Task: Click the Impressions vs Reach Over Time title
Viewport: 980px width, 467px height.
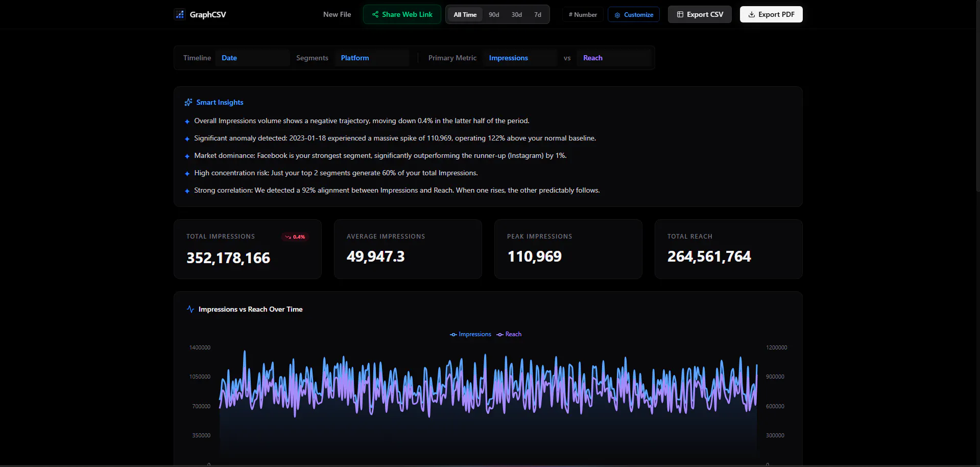Action: pos(250,309)
